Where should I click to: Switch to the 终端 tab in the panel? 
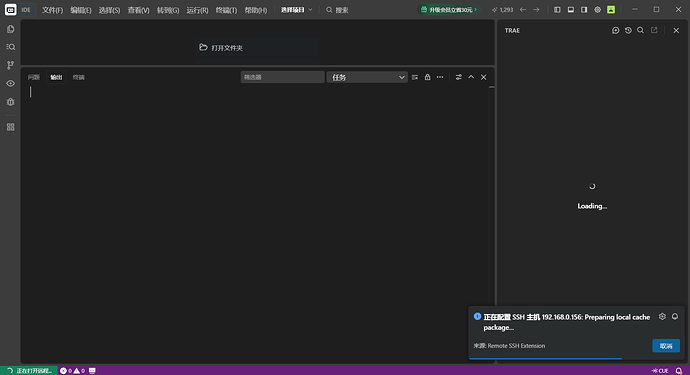78,77
